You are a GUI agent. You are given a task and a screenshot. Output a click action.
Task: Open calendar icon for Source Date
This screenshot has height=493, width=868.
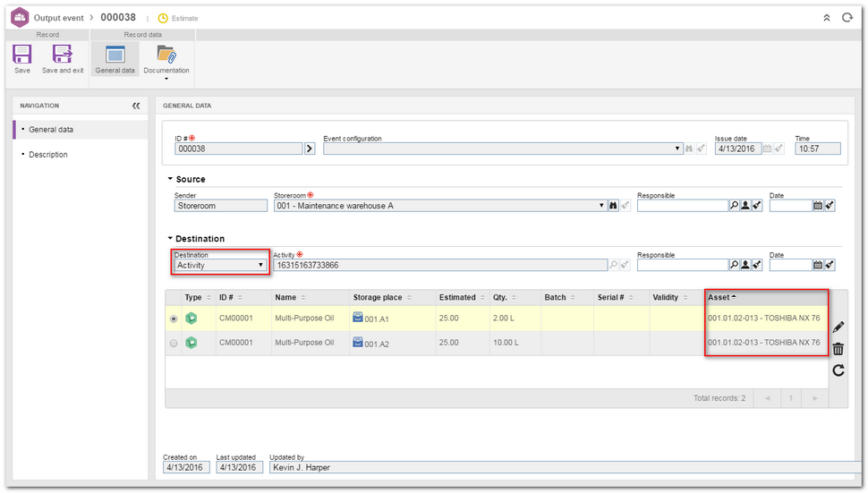pos(818,205)
